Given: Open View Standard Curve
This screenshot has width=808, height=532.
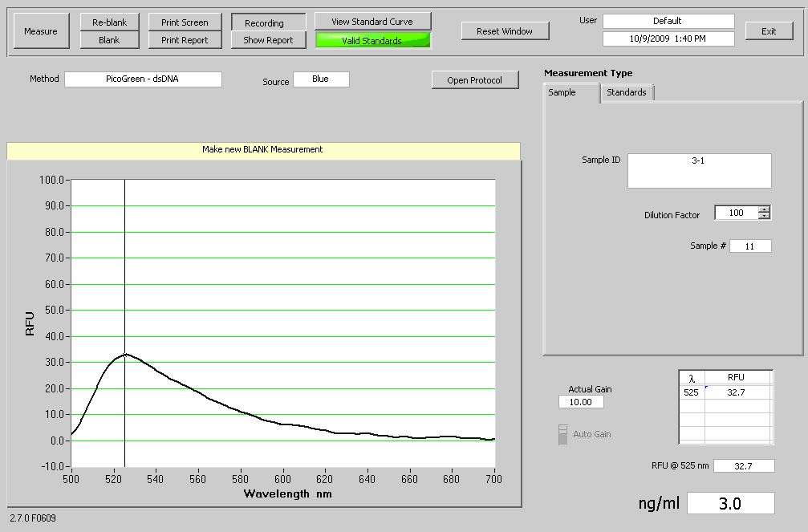Looking at the screenshot, I should pos(372,22).
